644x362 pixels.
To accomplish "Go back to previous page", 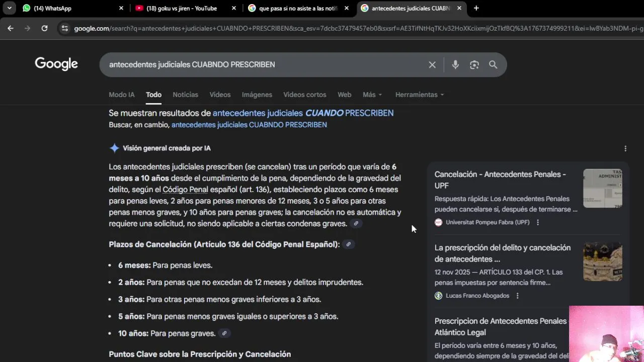I will 10,28.
